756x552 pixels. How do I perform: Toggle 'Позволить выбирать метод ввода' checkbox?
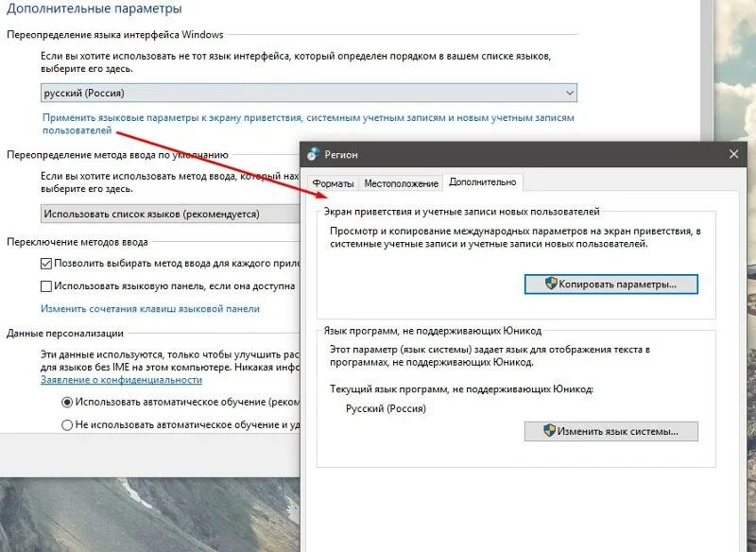pos(46,264)
